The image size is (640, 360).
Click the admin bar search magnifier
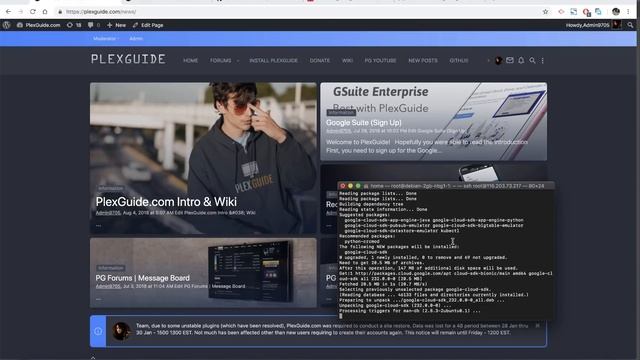click(631, 25)
